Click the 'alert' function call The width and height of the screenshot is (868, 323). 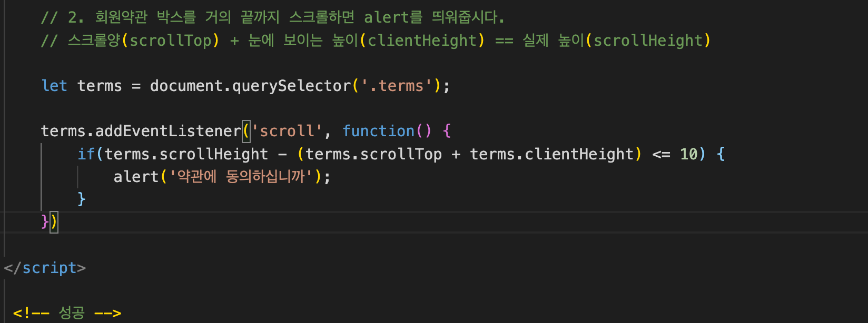[x=136, y=177]
